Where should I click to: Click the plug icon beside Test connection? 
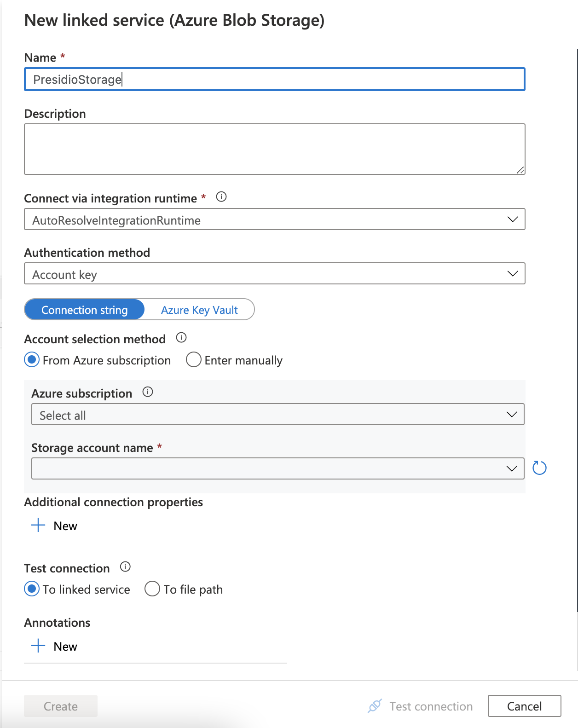pos(375,706)
